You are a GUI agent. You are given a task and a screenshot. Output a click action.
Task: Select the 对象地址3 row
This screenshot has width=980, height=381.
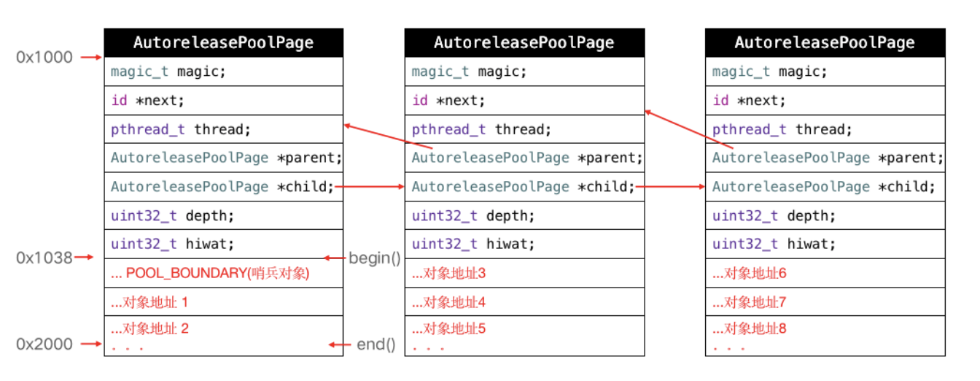[x=524, y=273]
